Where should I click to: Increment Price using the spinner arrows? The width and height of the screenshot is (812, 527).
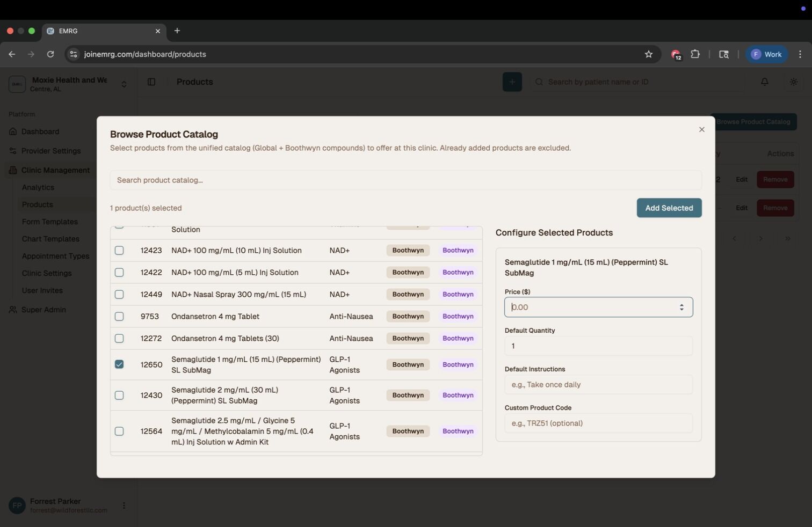tap(682, 304)
